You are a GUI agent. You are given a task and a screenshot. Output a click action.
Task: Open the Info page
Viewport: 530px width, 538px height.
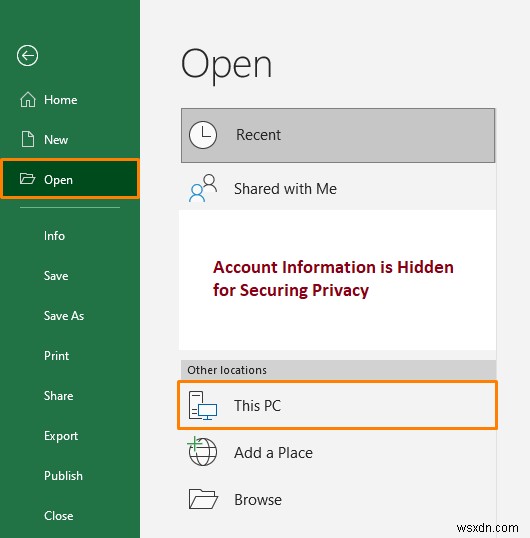click(x=70, y=236)
